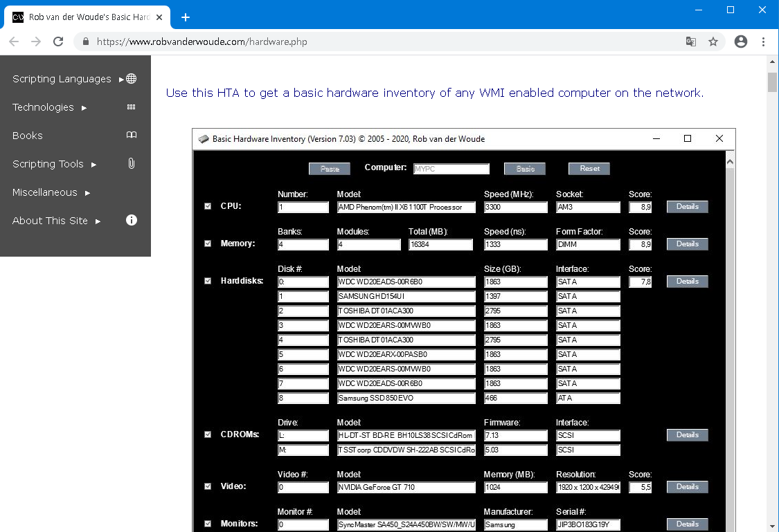Click the blue HTA description heading text
The width and height of the screenshot is (779, 532).
(435, 93)
